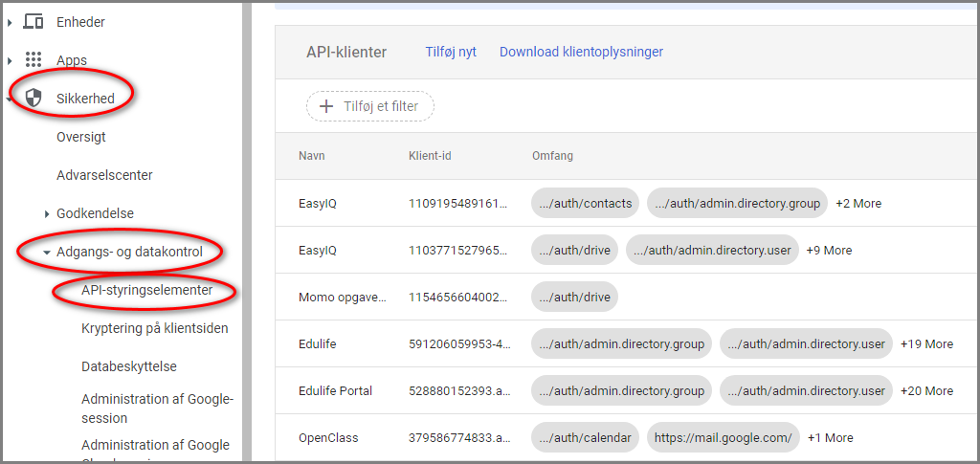Viewport: 980px width, 464px height.
Task: Click the plus icon in Tilføj et filter
Action: 325,107
